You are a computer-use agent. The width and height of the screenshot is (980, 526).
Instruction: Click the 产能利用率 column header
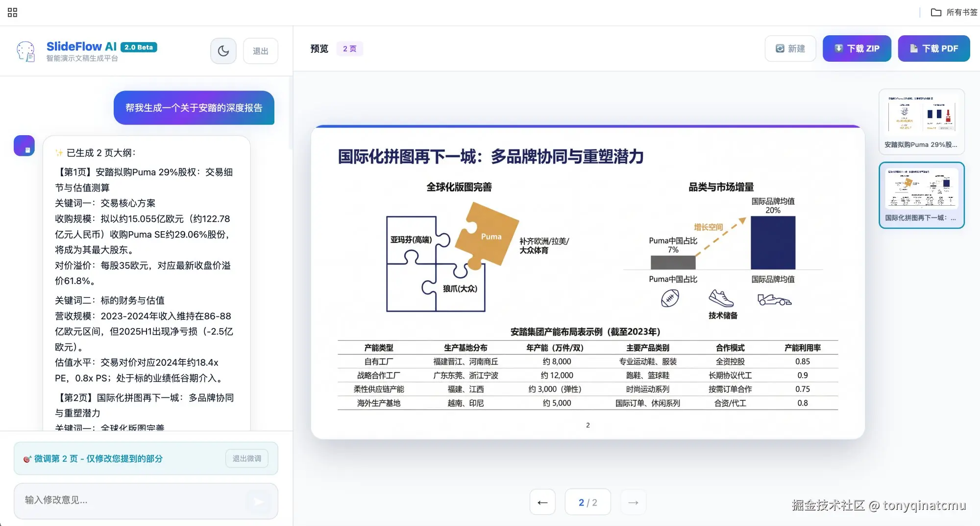point(803,348)
